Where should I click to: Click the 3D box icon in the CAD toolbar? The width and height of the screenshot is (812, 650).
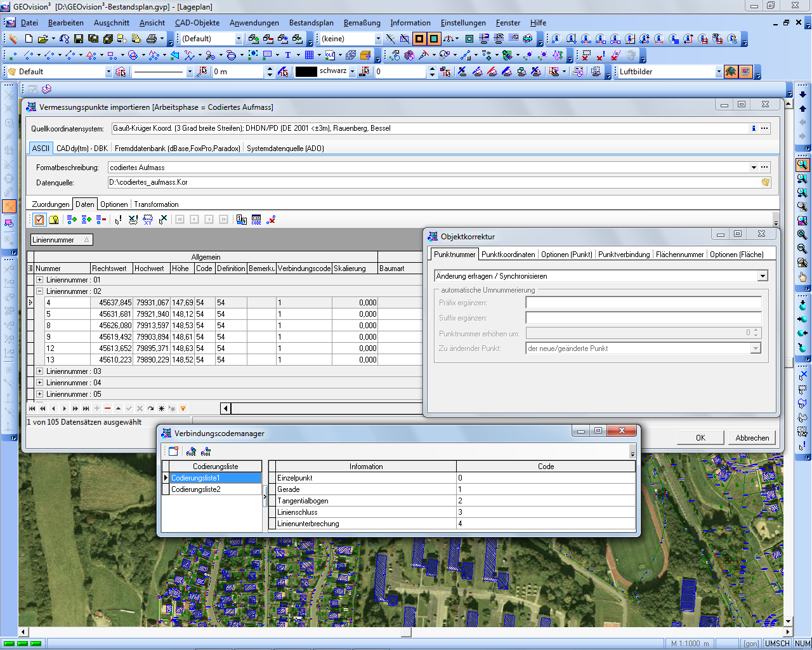[x=365, y=55]
